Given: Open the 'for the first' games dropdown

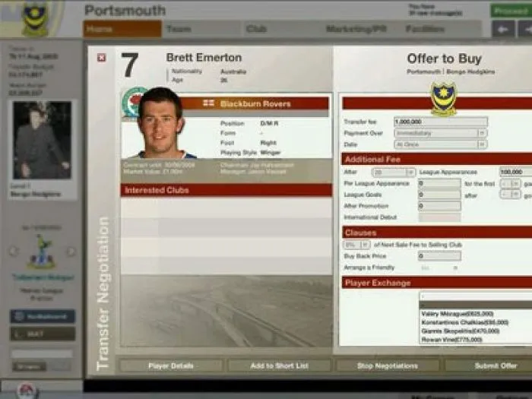Looking at the screenshot, I should tap(511, 184).
